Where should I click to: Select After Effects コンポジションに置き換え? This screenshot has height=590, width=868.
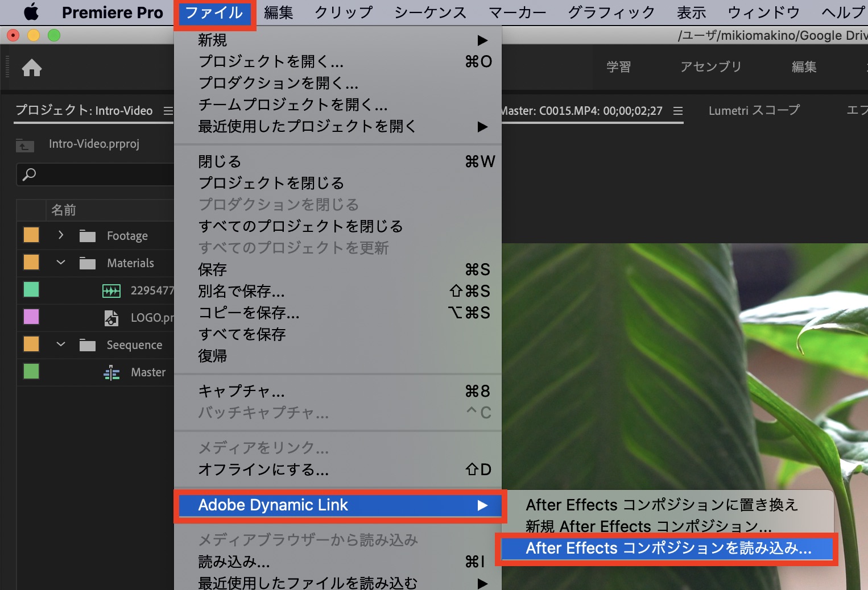click(667, 505)
